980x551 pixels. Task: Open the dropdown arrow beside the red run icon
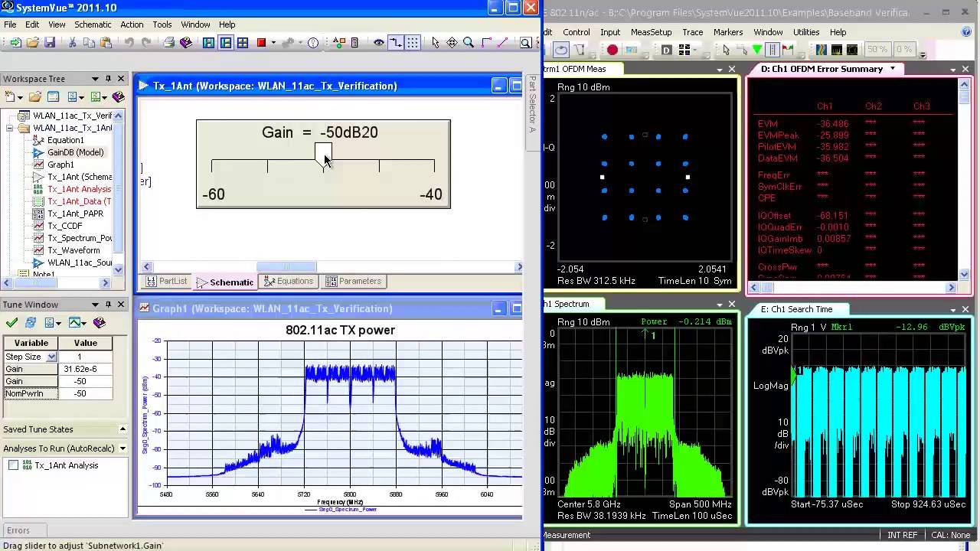pyautogui.click(x=273, y=43)
